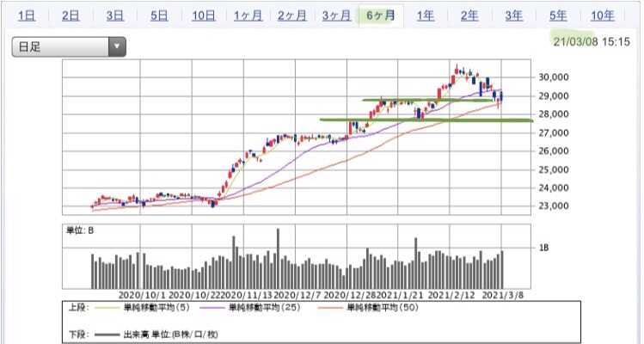
Task: Open the 3年 chart period
Action: (x=513, y=15)
